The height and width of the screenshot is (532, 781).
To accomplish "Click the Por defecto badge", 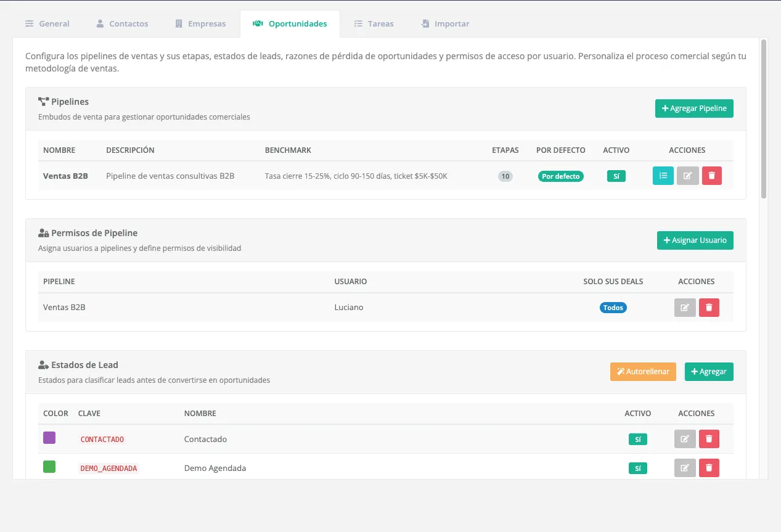I will (561, 176).
